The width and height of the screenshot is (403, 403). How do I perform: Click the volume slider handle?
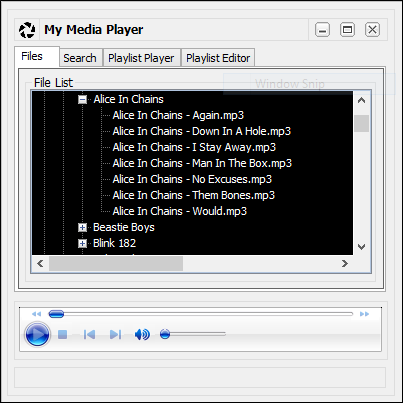[x=165, y=334]
